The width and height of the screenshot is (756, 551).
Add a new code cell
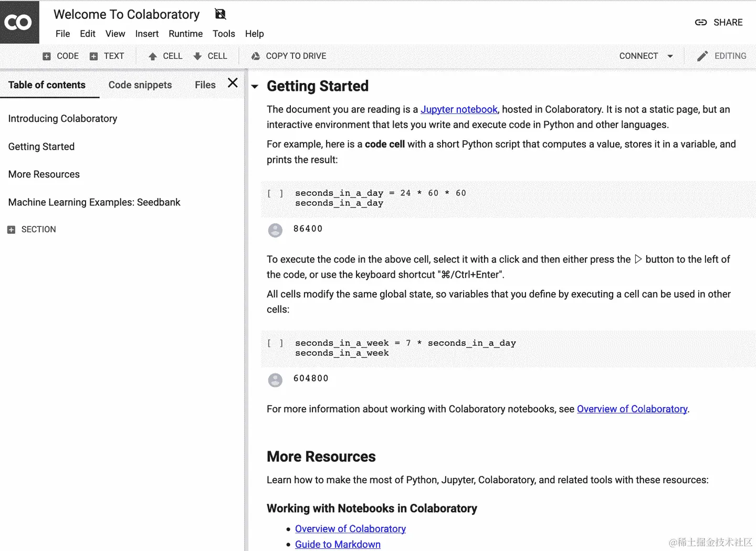point(61,56)
